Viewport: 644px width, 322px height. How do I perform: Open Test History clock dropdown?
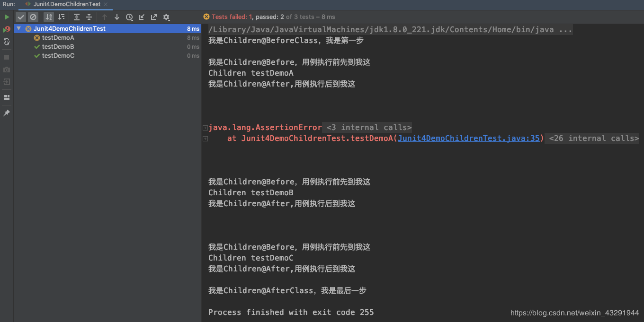tap(129, 17)
